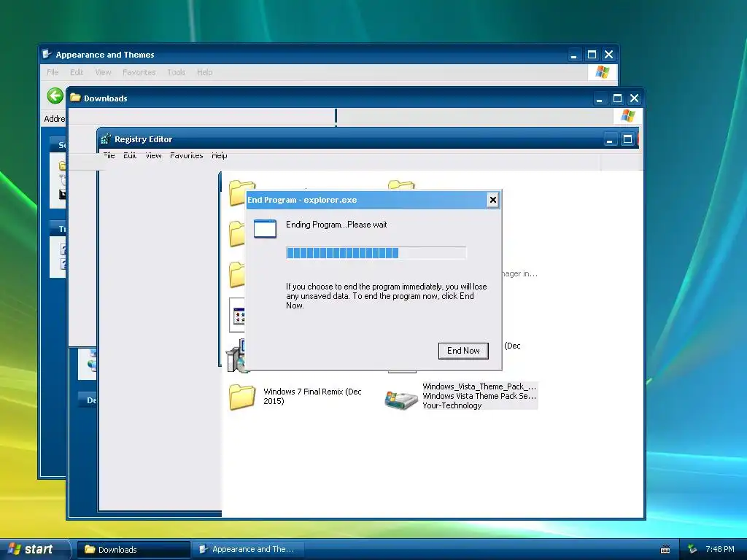Minimize the Registry Editor window
747x560 pixels.
(609, 139)
